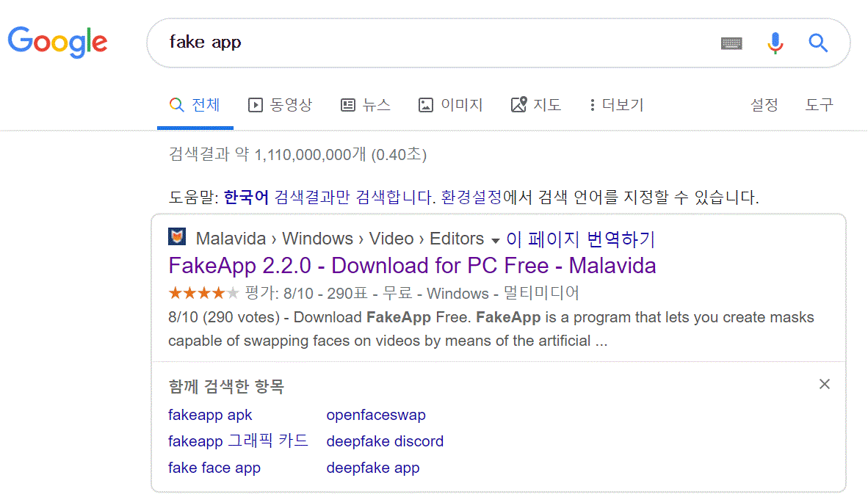Click the blue search magnifier button
Viewport: 868px width, 500px height.
(817, 43)
